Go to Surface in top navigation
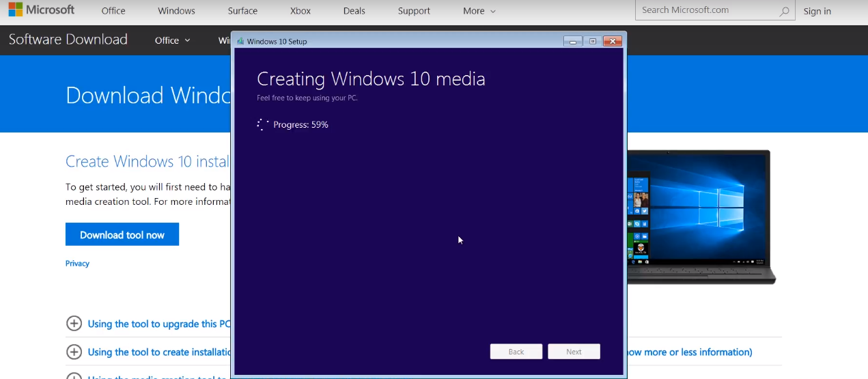868x379 pixels. click(x=242, y=11)
